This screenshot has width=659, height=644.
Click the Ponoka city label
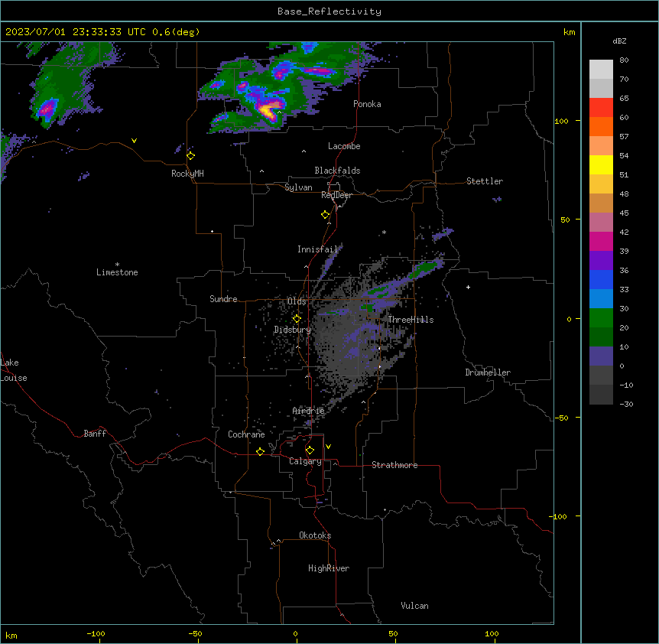(x=367, y=104)
